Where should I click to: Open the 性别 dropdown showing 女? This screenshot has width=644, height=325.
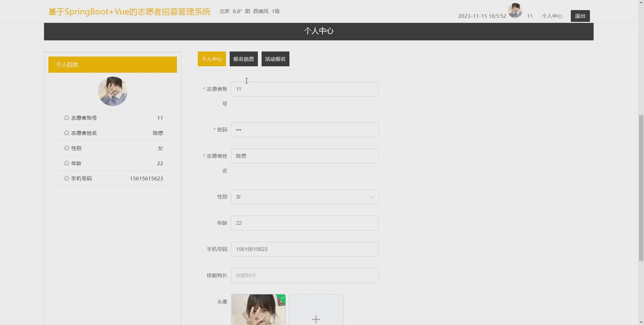pyautogui.click(x=305, y=197)
